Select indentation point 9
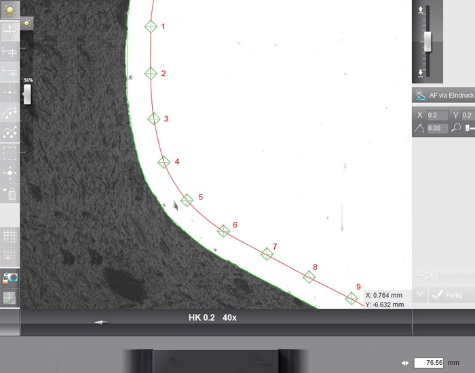Image resolution: width=475 pixels, height=373 pixels. (x=351, y=298)
